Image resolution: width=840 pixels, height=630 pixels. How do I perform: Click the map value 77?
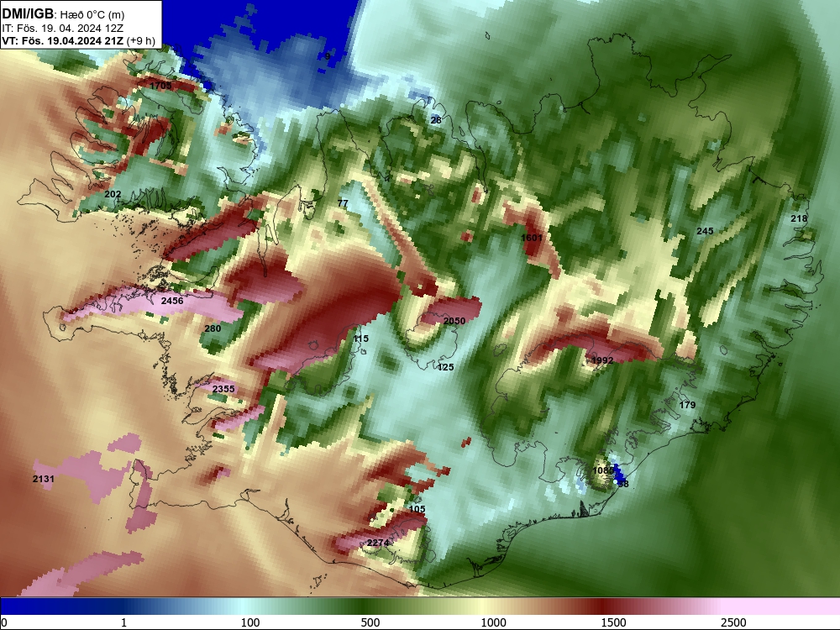click(343, 203)
